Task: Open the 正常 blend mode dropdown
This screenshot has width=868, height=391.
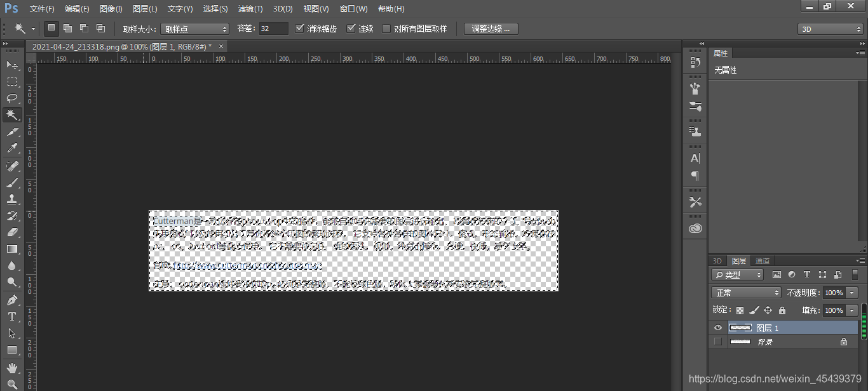Action: click(x=746, y=293)
